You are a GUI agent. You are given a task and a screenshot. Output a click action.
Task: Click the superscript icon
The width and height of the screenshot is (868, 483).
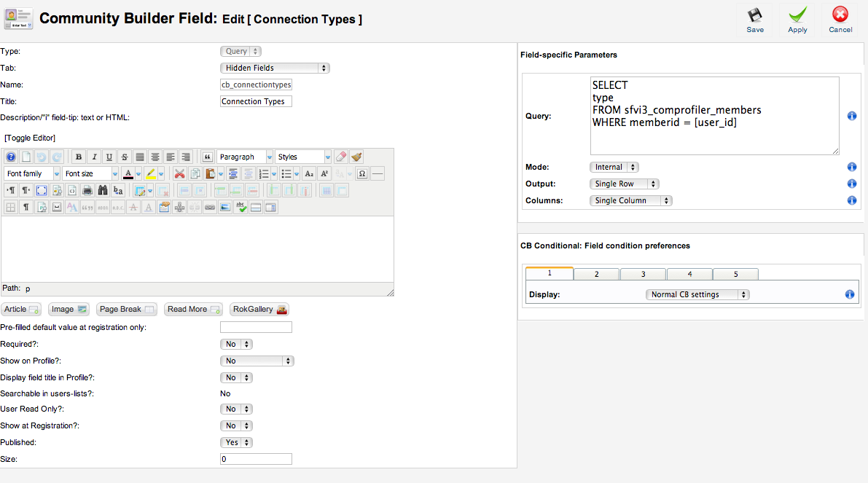324,173
